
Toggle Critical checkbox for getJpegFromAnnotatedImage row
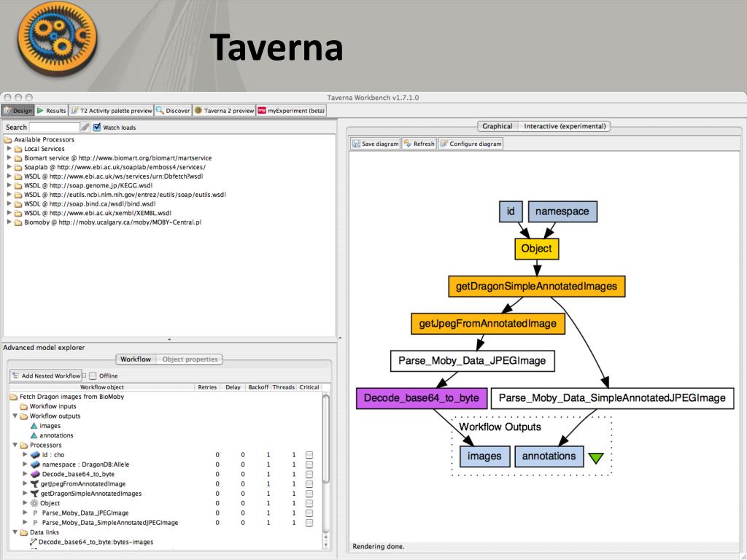coord(309,484)
